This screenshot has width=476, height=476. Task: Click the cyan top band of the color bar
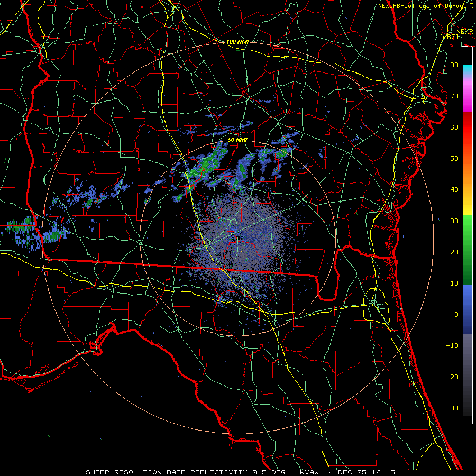tap(467, 70)
